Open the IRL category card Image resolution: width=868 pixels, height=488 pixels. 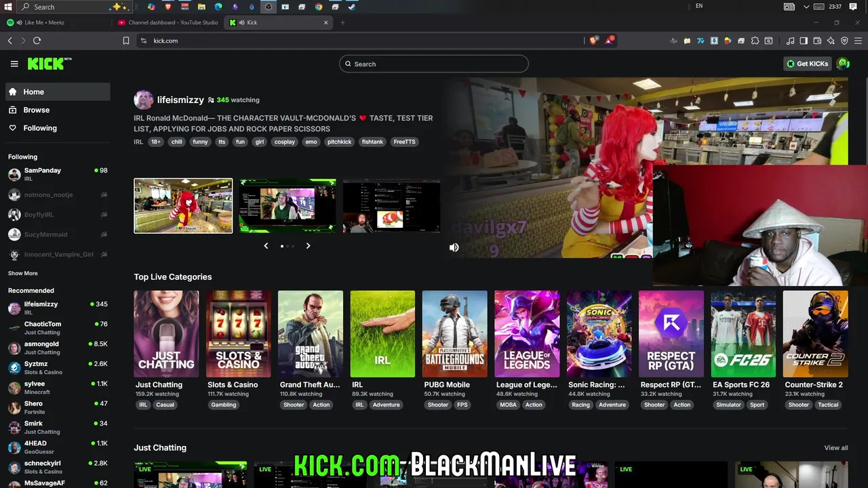tap(382, 334)
